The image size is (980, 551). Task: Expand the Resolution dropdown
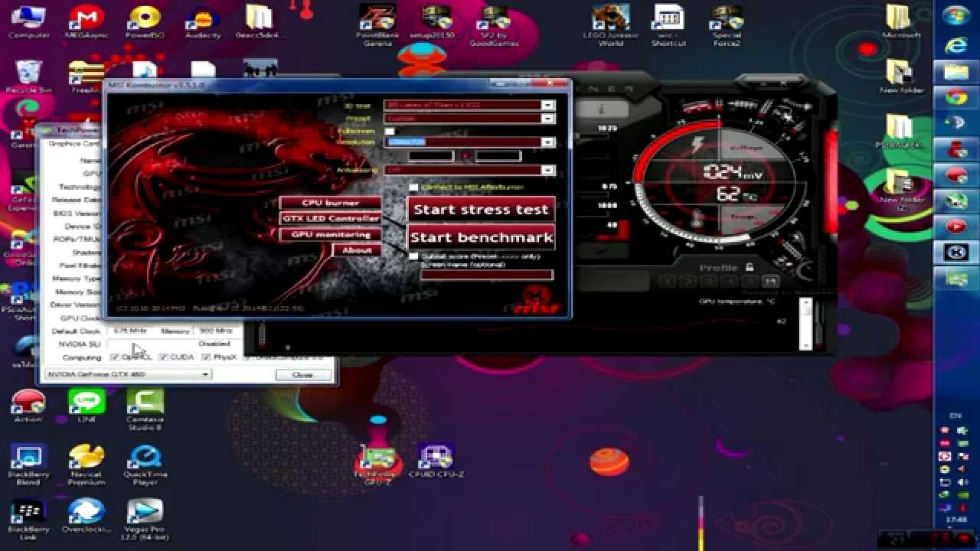547,142
